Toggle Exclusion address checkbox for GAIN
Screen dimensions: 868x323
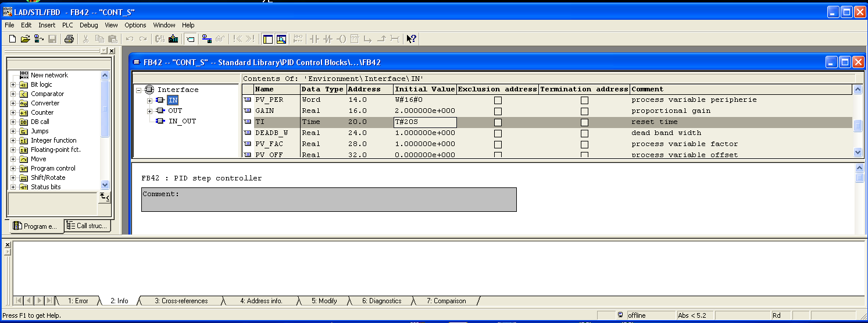pos(498,111)
